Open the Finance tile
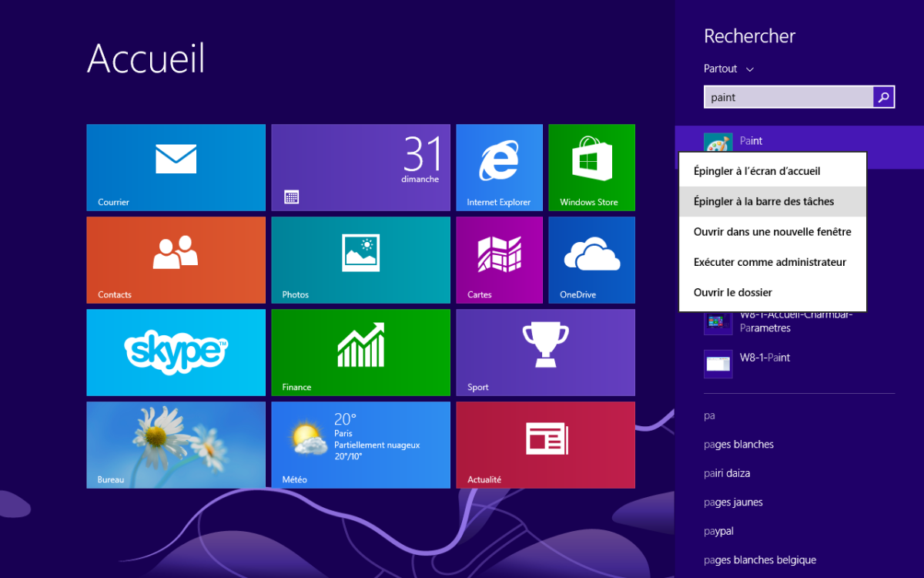This screenshot has height=578, width=924. click(x=360, y=352)
